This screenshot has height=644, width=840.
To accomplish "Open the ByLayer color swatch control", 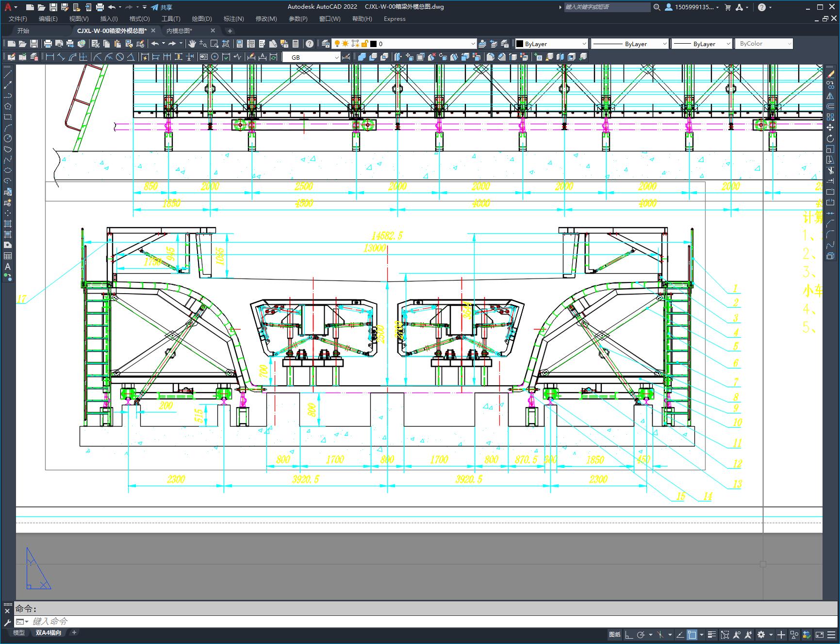I will point(551,44).
